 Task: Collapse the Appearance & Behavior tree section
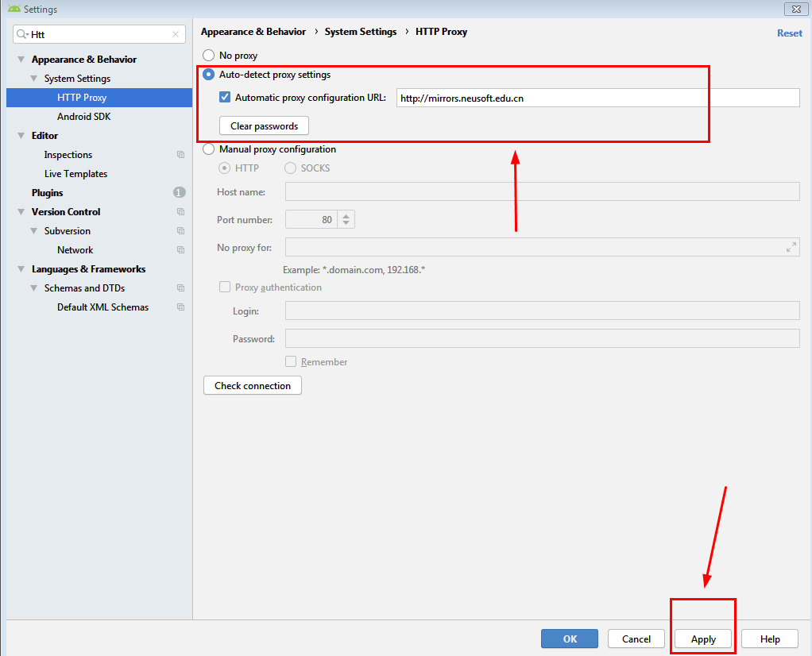click(x=20, y=59)
